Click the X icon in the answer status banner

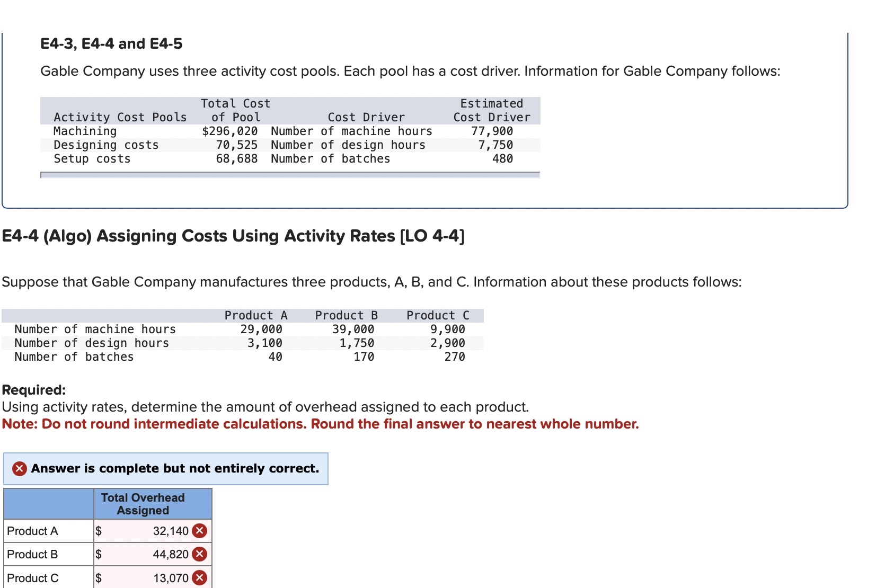(19, 468)
